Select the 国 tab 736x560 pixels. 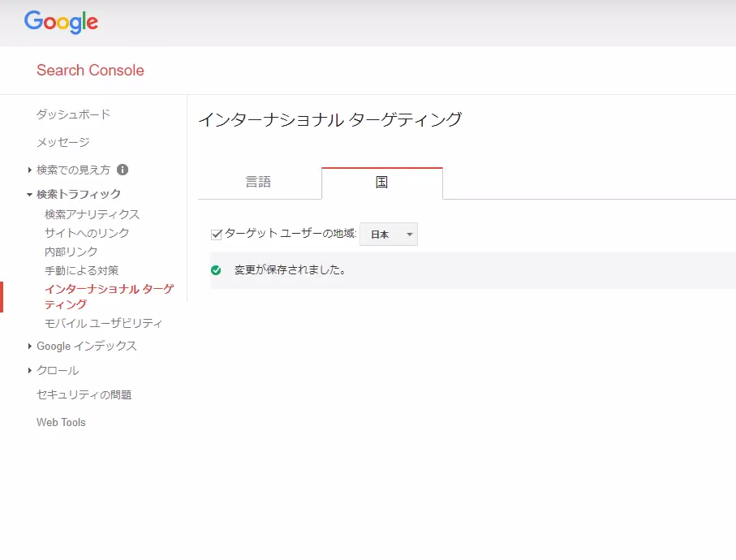point(381,182)
